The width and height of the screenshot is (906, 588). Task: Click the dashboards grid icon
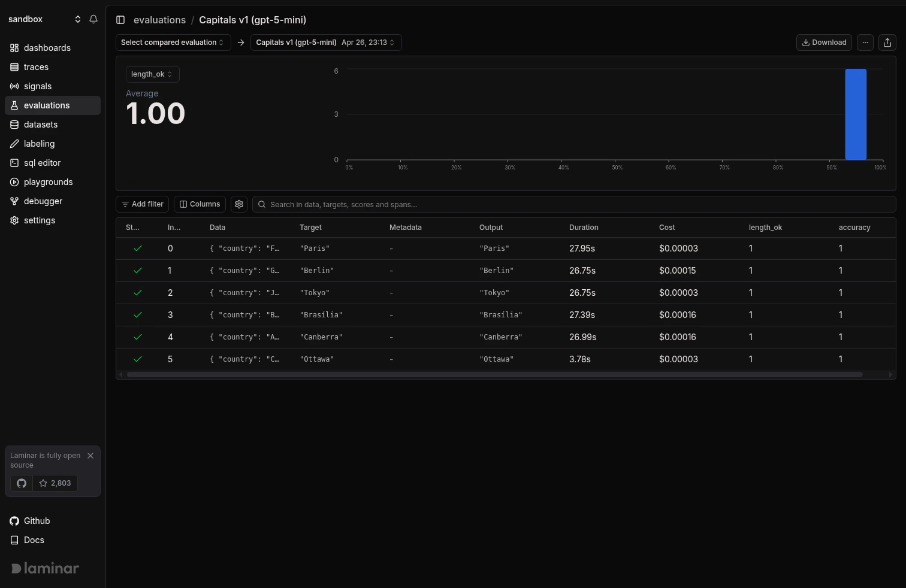pos(14,48)
